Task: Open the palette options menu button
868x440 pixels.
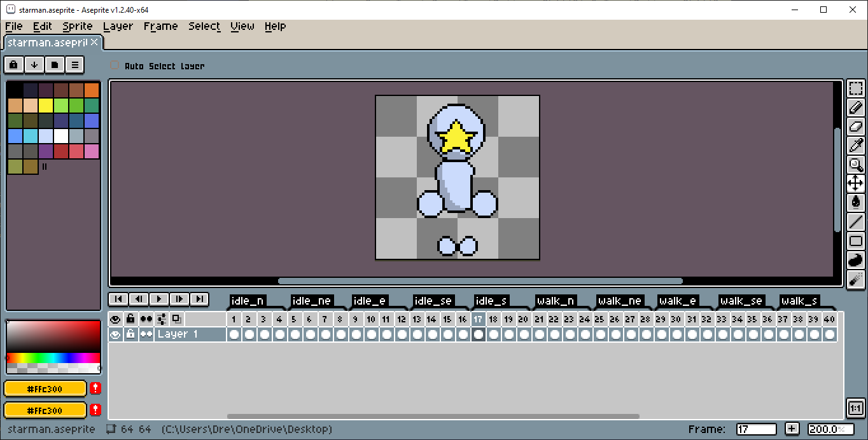Action: click(x=75, y=65)
